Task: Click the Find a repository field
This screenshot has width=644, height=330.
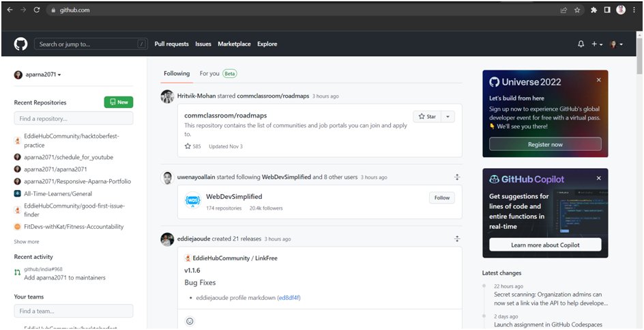Action: point(74,118)
